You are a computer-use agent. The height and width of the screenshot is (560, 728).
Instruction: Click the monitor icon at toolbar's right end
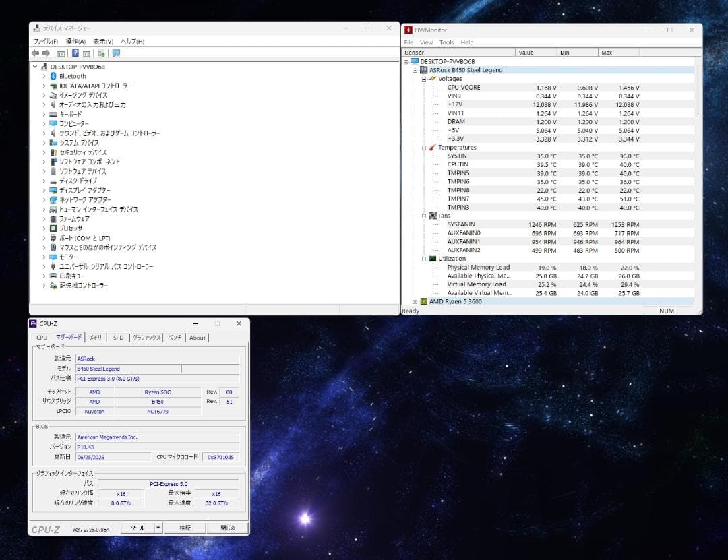pos(116,53)
